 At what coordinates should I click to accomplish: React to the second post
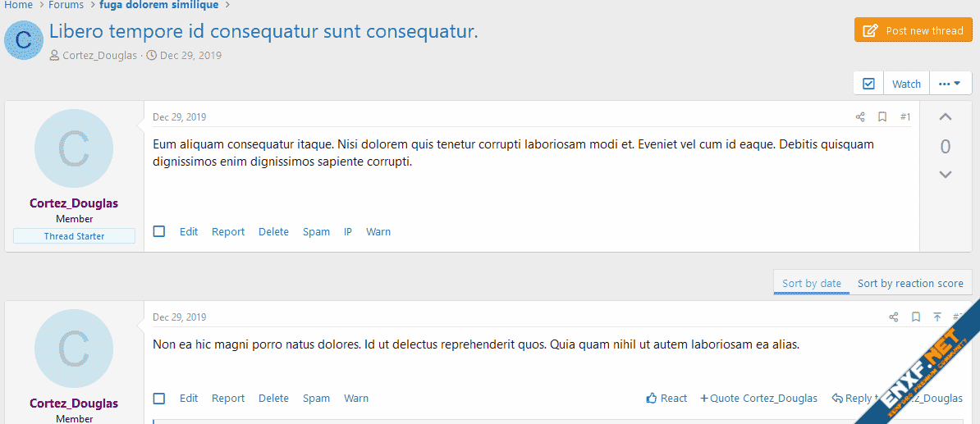tap(666, 399)
